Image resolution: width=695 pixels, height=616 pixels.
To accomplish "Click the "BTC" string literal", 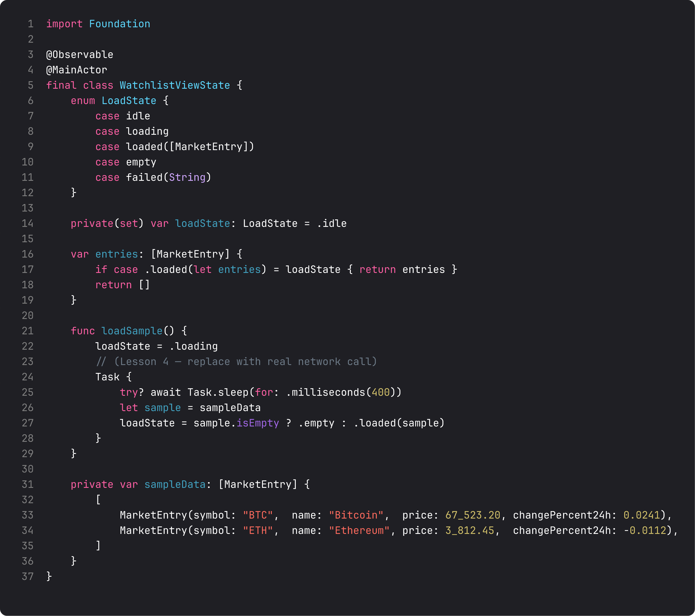I will coord(258,515).
